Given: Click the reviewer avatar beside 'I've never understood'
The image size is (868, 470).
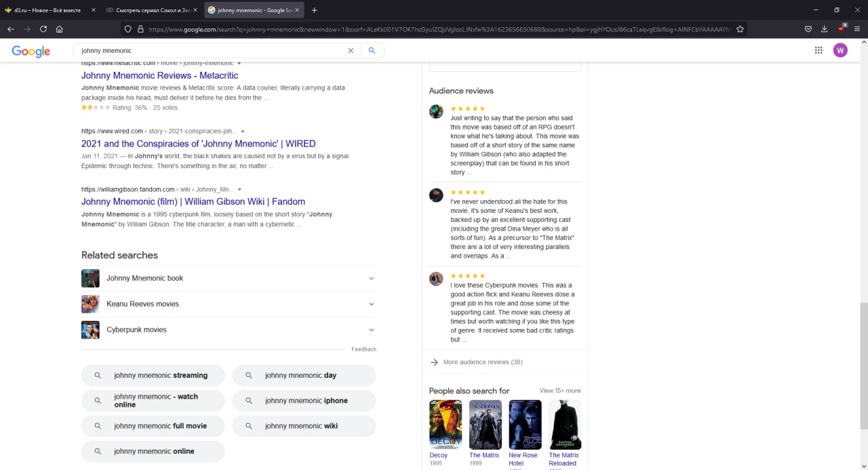Looking at the screenshot, I should click(436, 195).
